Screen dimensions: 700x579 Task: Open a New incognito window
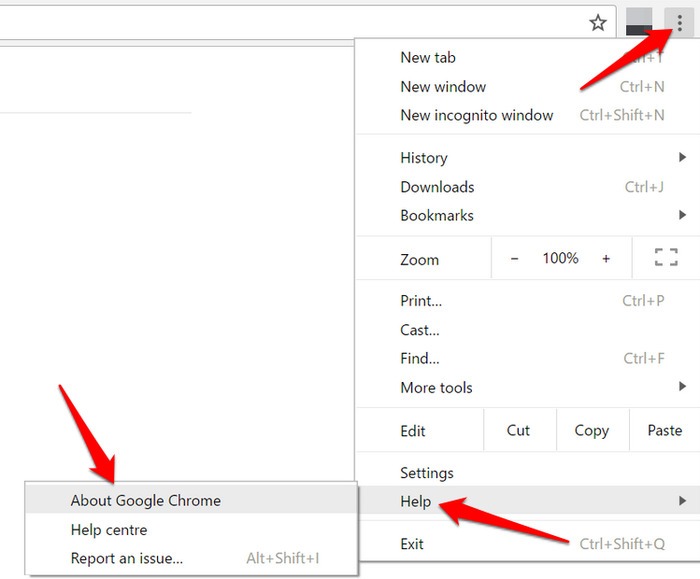click(528, 115)
